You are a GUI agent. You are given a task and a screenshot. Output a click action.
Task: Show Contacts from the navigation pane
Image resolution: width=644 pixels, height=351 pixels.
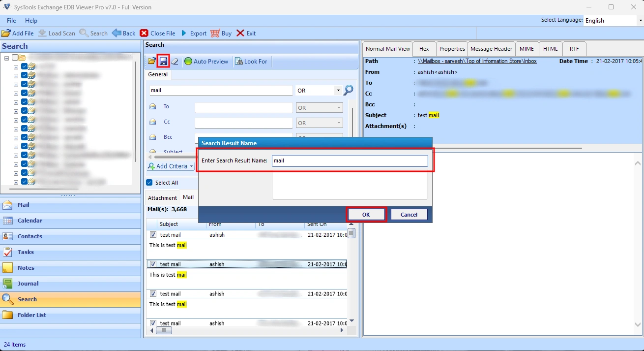(70, 236)
